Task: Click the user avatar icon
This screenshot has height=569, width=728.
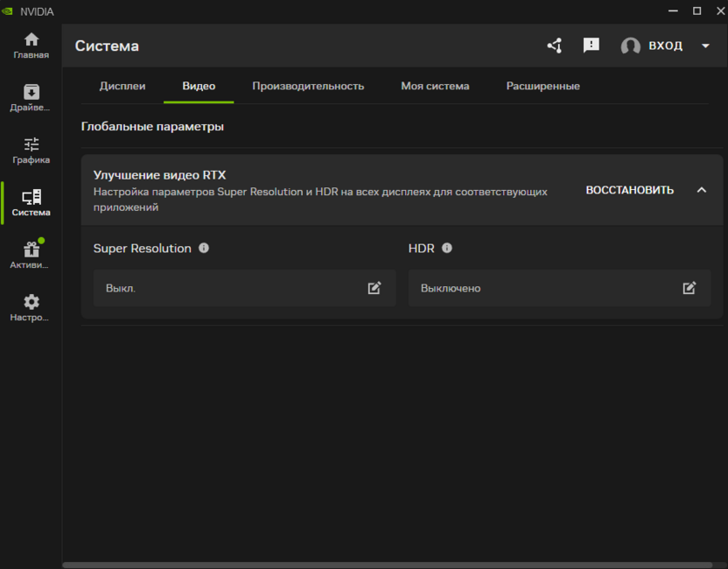Action: click(631, 46)
